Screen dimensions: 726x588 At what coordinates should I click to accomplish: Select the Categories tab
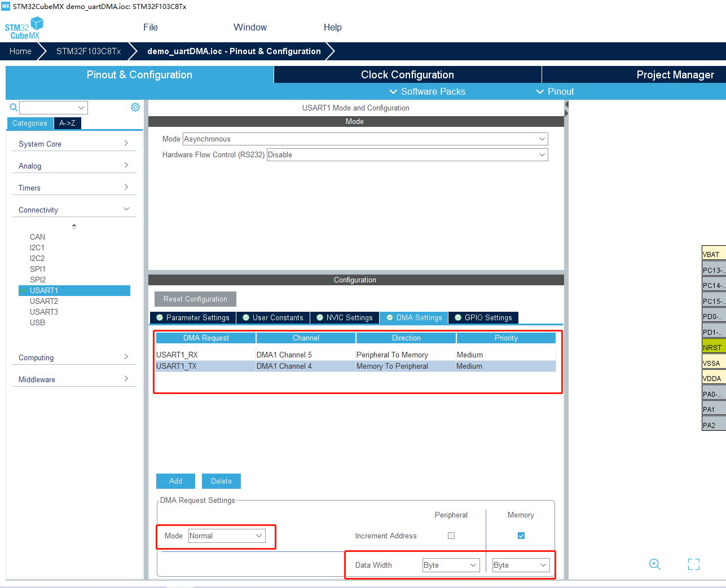[30, 123]
